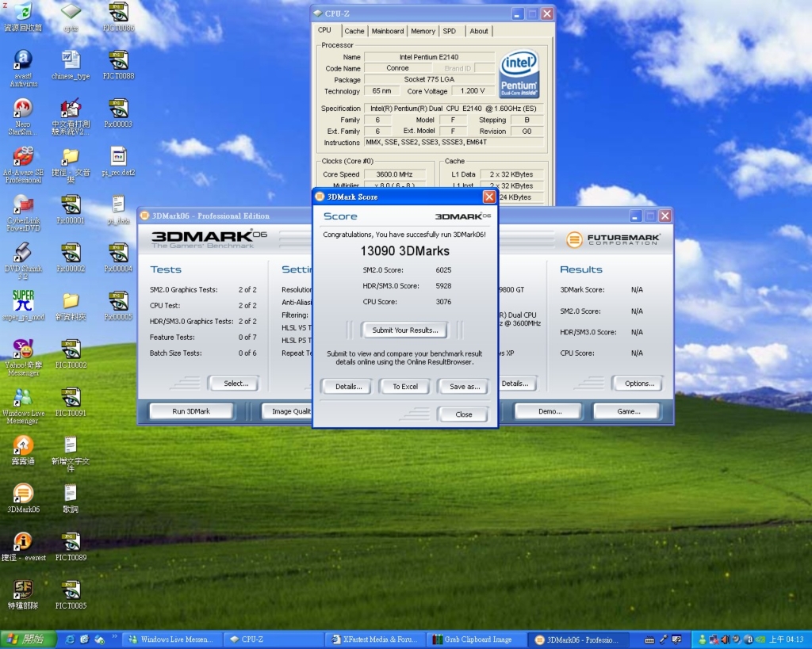Select the Pic00003 image icon

click(119, 113)
